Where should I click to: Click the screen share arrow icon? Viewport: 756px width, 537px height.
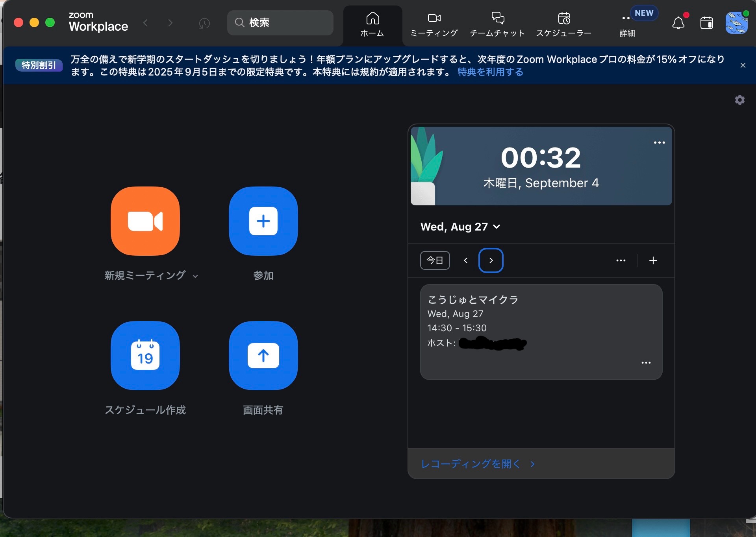click(x=263, y=356)
